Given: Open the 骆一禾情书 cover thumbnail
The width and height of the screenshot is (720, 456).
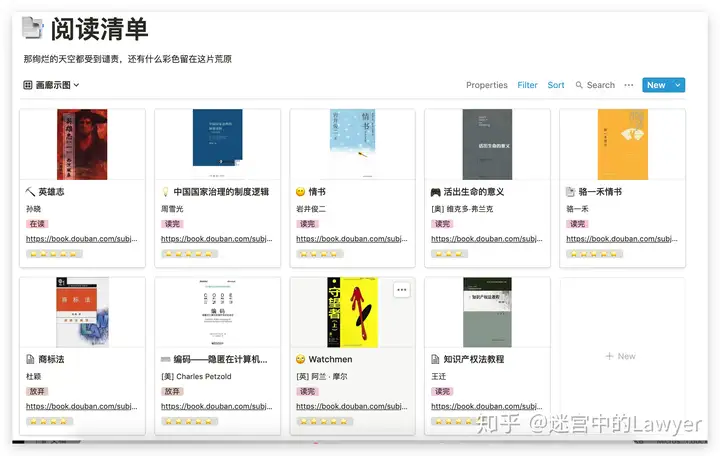Looking at the screenshot, I should [x=623, y=144].
